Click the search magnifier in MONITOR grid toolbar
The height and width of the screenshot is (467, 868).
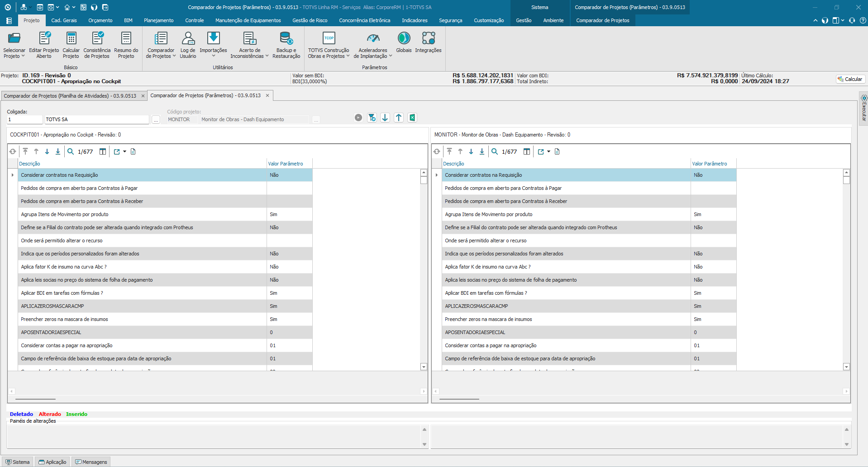tap(495, 151)
